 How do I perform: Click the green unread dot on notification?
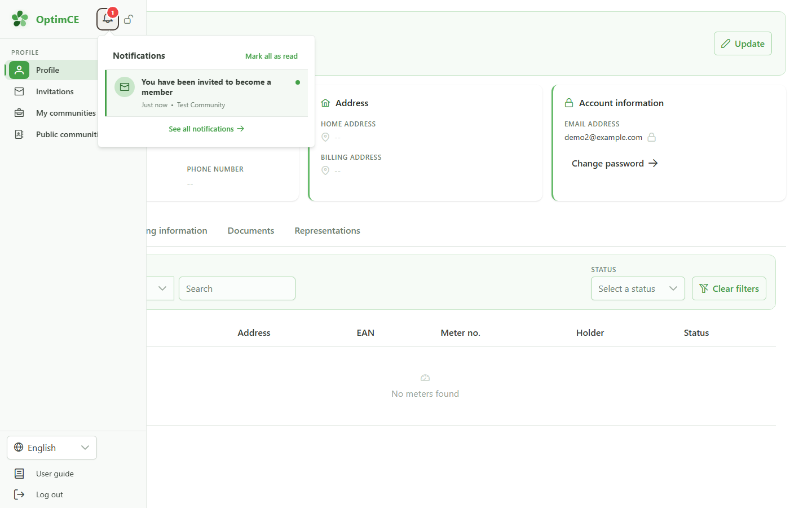[x=298, y=82]
